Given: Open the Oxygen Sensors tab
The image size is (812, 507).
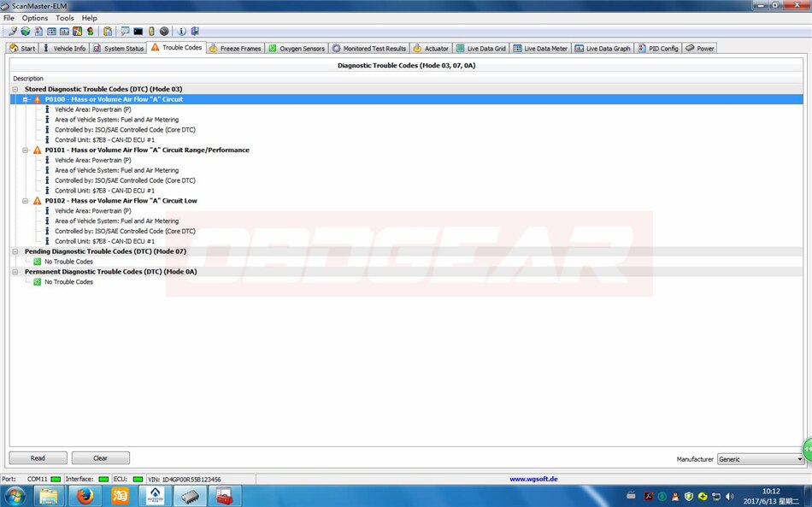Looking at the screenshot, I should click(x=297, y=48).
